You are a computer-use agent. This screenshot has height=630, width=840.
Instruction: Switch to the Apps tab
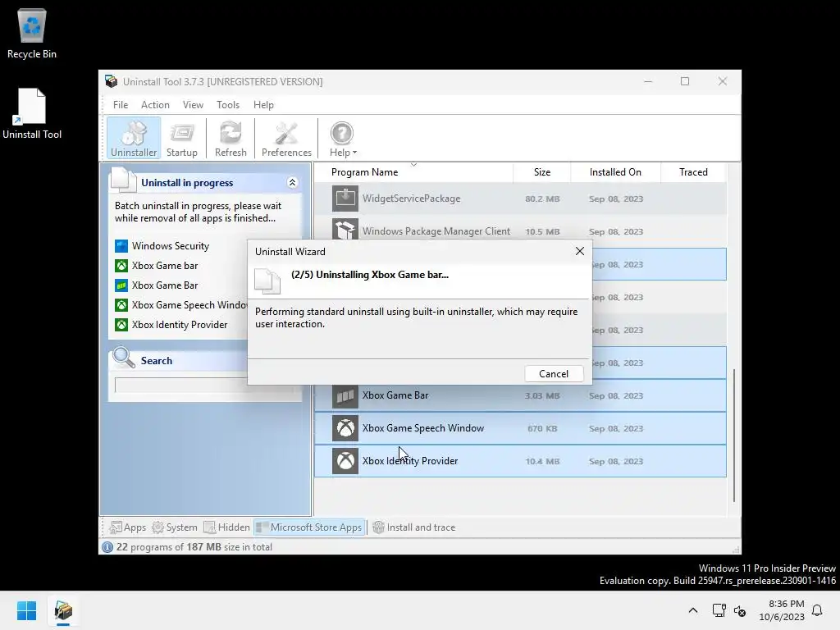pyautogui.click(x=127, y=527)
